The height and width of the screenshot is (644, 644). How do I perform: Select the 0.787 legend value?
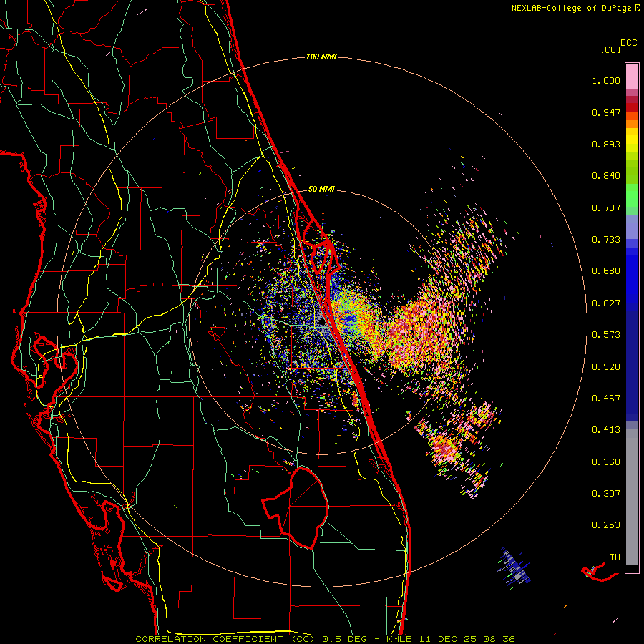coord(606,208)
